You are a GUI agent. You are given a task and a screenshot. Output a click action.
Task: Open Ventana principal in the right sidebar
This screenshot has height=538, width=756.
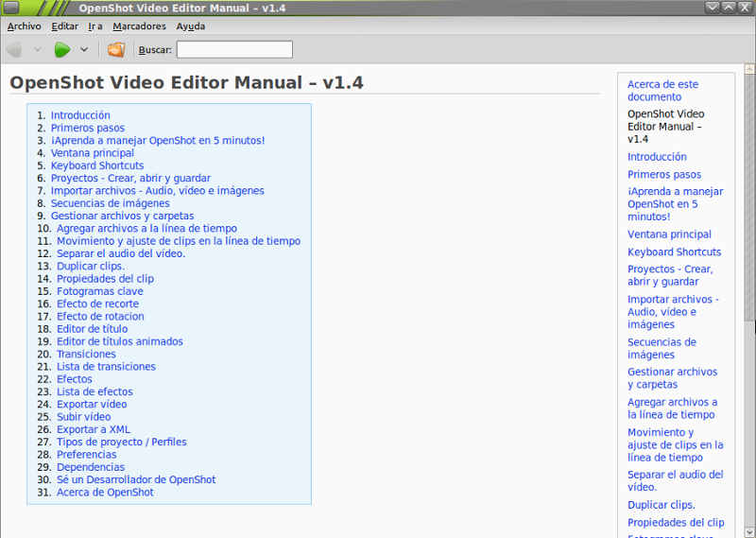click(x=669, y=234)
